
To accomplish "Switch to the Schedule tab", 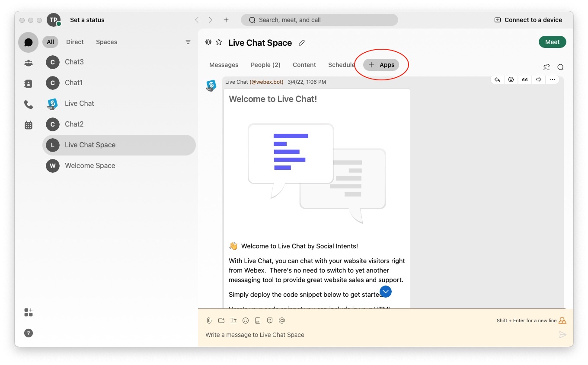I will (x=342, y=65).
